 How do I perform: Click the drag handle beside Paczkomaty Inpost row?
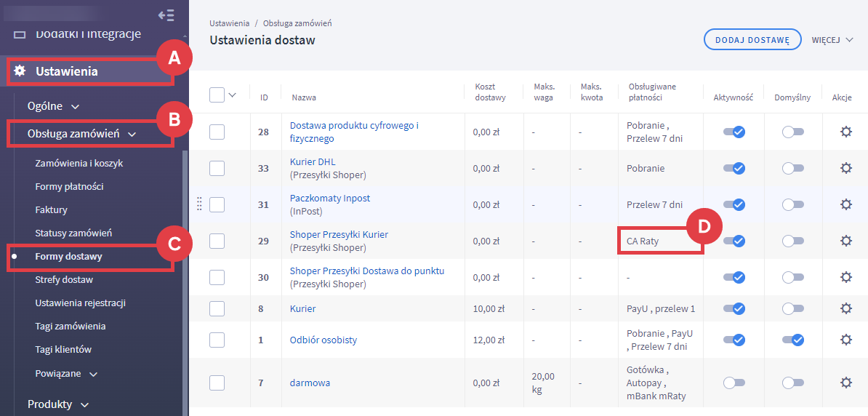(199, 204)
